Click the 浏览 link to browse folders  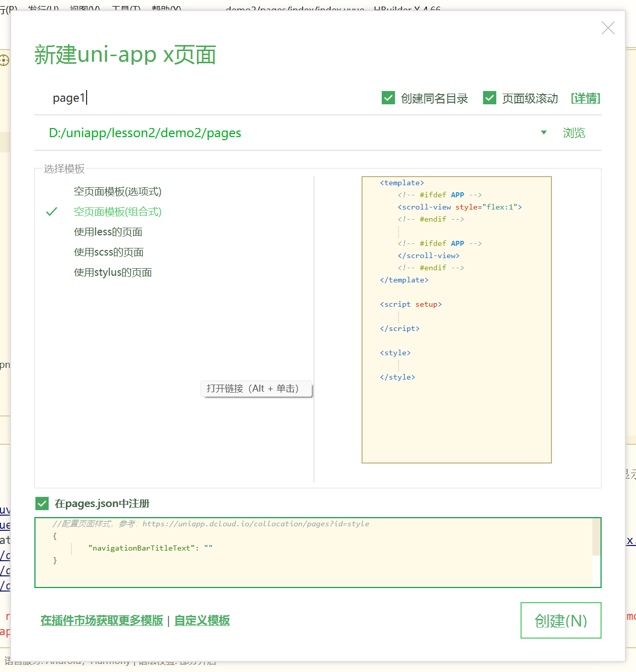tap(574, 133)
